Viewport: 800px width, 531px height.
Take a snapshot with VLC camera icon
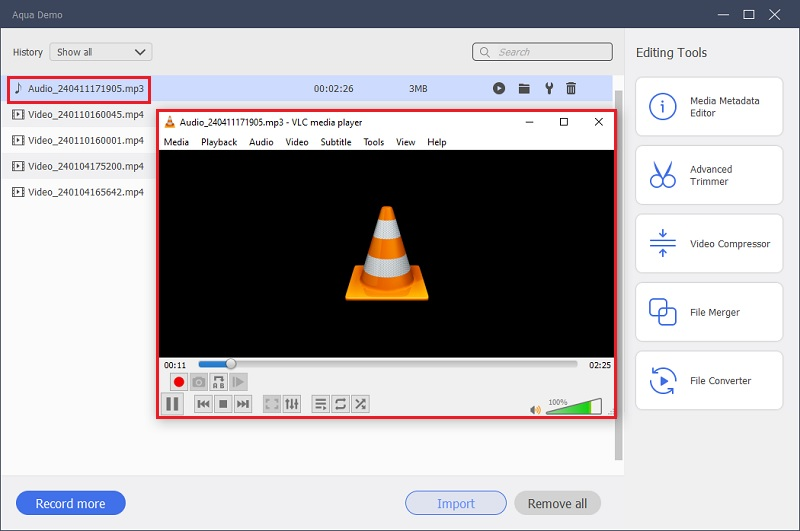pos(198,382)
